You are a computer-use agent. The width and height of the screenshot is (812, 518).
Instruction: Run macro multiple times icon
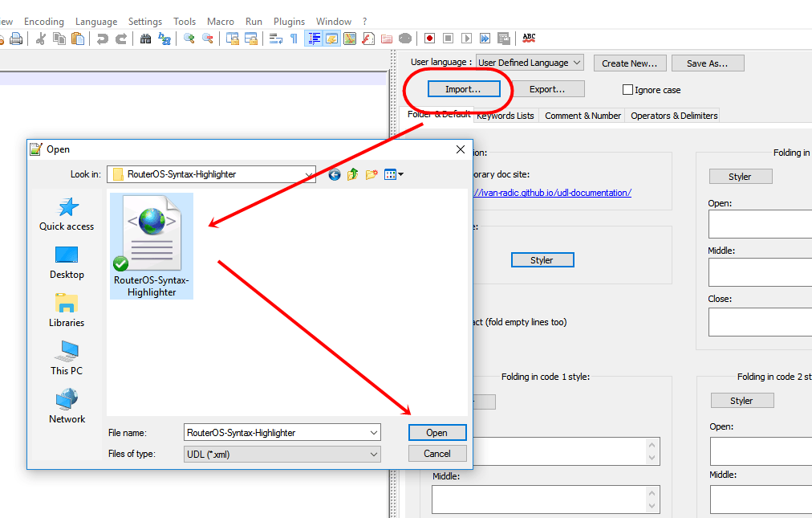[485, 39]
